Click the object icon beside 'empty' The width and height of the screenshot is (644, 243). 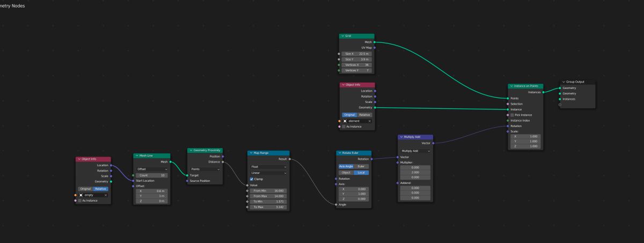tap(81, 195)
